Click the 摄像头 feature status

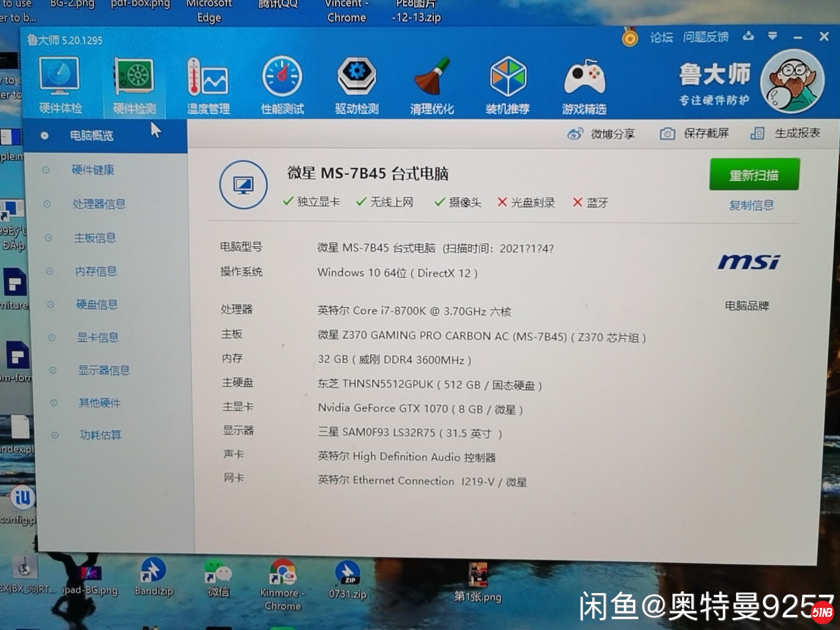pos(458,202)
